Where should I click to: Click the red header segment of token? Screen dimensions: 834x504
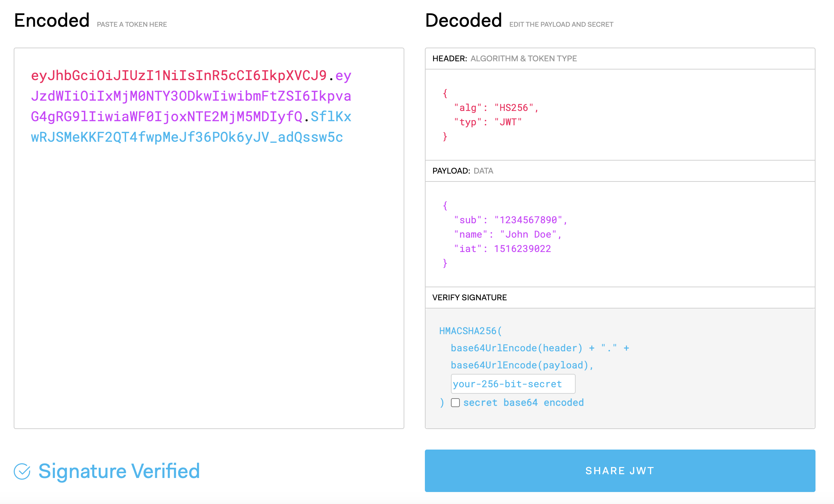[179, 76]
